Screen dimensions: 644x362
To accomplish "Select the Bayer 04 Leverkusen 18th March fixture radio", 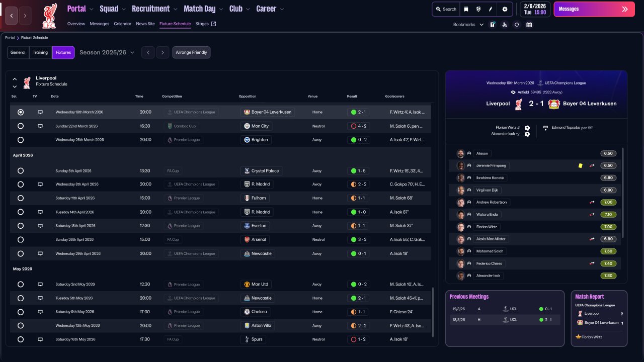I will pos(21,112).
